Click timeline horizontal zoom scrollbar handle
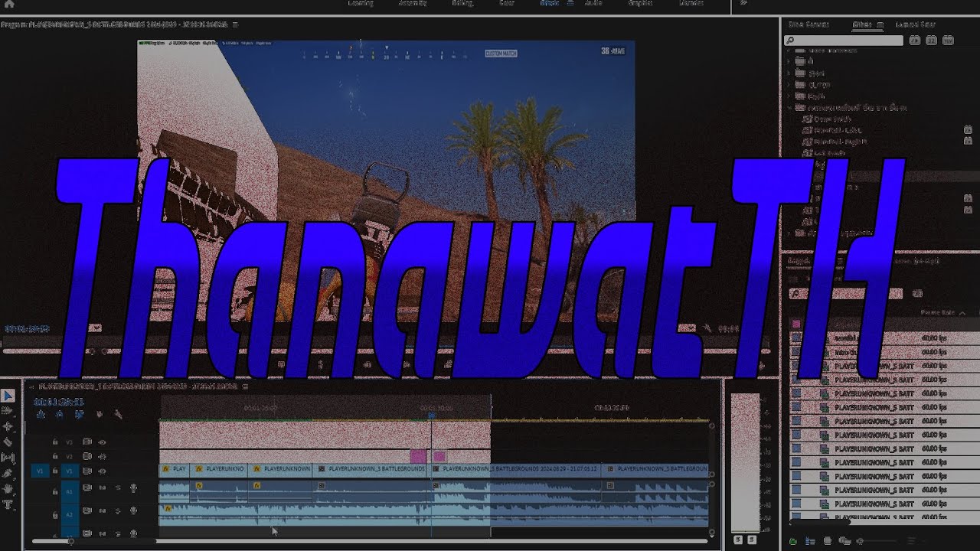 point(70,542)
